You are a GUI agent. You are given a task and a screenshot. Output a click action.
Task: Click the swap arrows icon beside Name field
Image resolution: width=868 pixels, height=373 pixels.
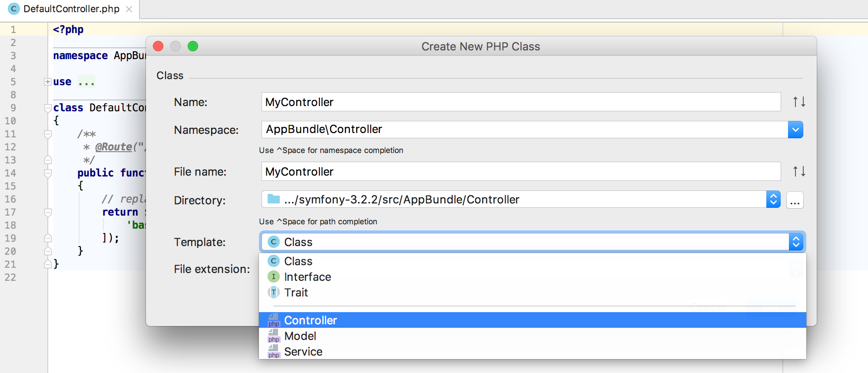(799, 102)
